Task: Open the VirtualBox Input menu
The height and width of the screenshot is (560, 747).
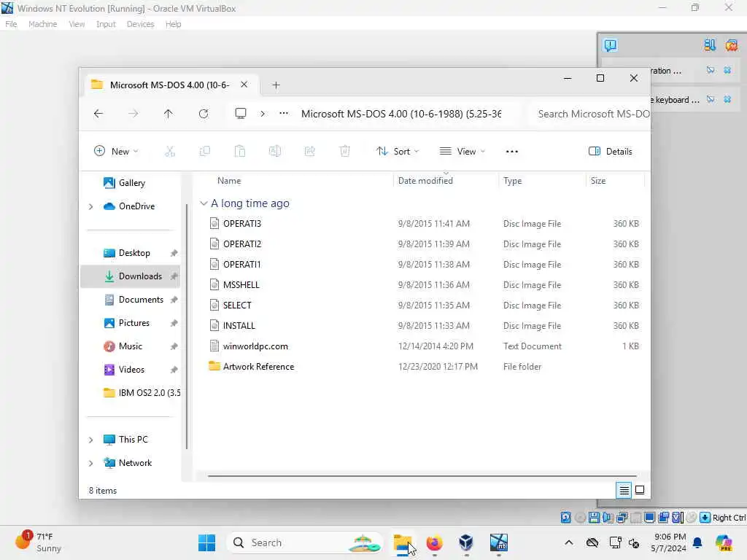Action: (x=106, y=24)
